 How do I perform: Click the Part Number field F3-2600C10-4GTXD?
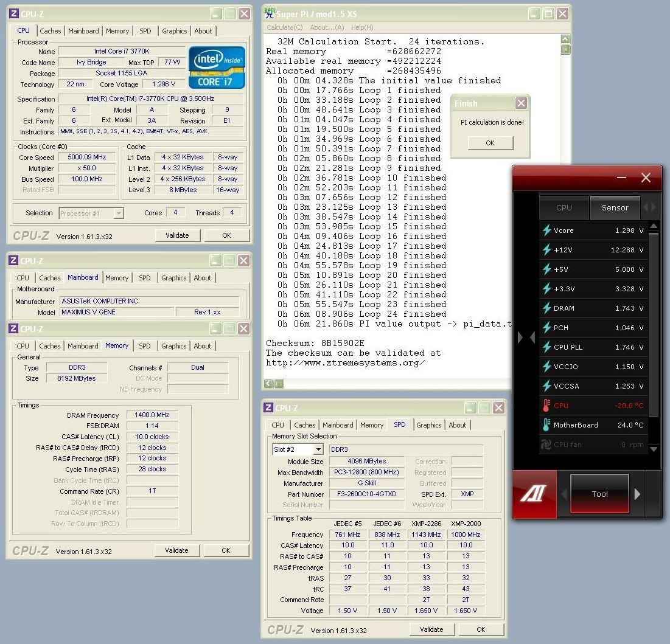[x=366, y=494]
